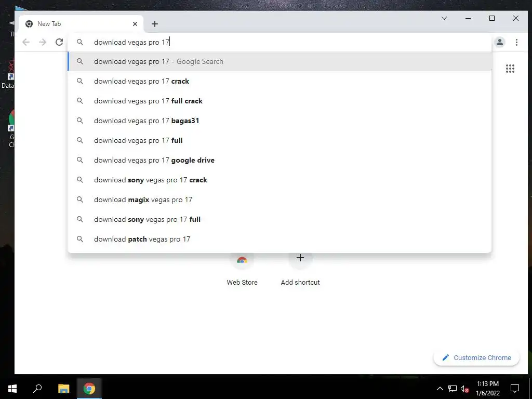Open the tab search chevron
The height and width of the screenshot is (399, 532).
coord(444,18)
